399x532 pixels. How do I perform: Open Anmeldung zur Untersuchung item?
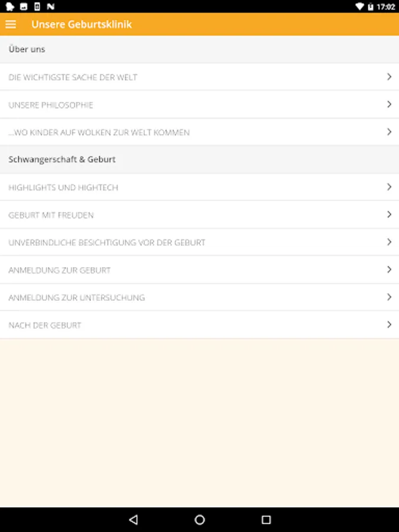[77, 297]
